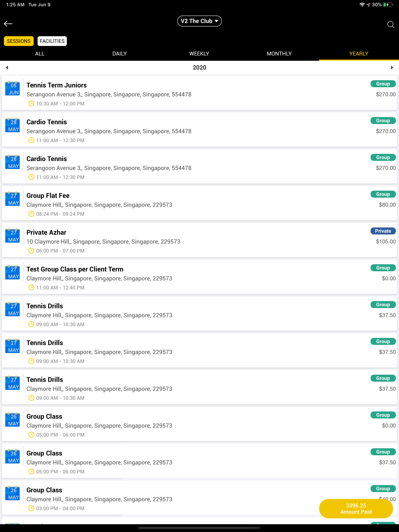
Task: Click the Private Azhar calendar icon
Action: (x=12, y=235)
